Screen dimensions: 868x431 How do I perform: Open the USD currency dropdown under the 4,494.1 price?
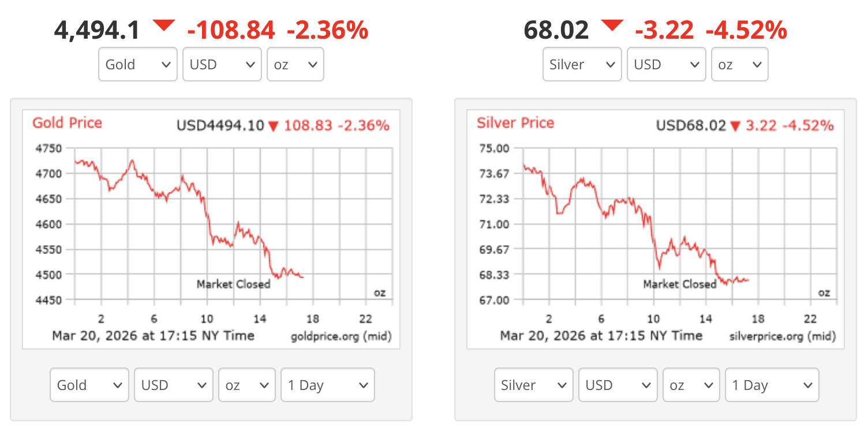click(x=222, y=64)
